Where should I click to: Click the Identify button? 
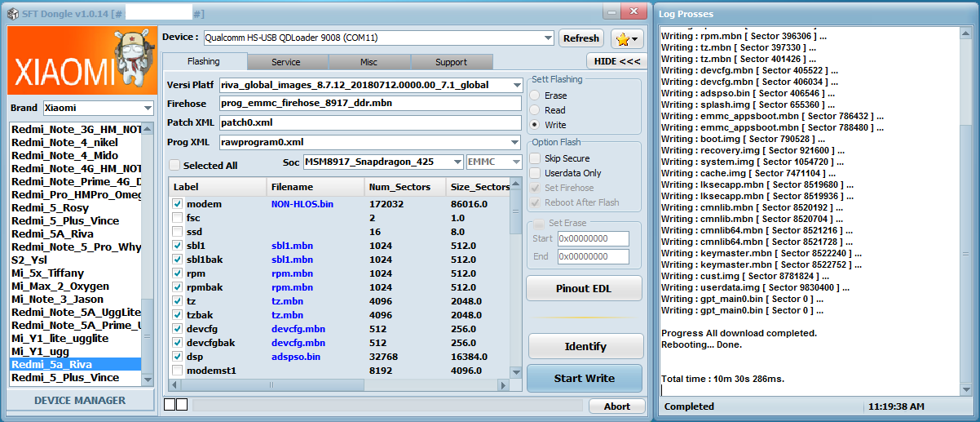point(585,346)
